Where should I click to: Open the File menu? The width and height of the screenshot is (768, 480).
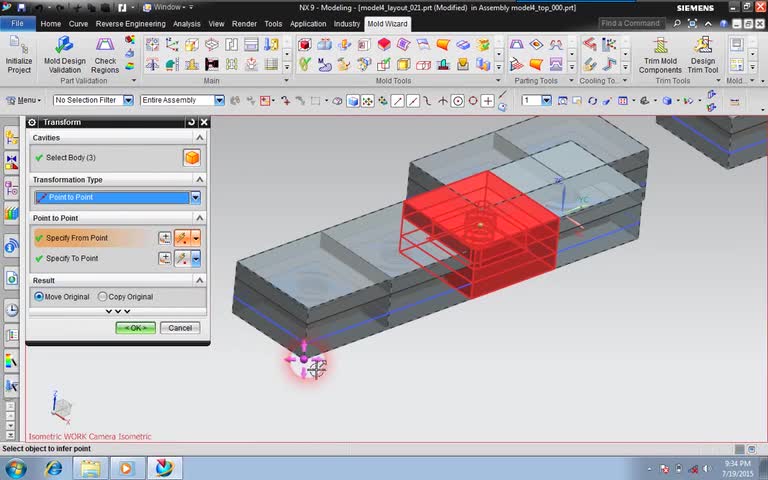tap(17, 23)
